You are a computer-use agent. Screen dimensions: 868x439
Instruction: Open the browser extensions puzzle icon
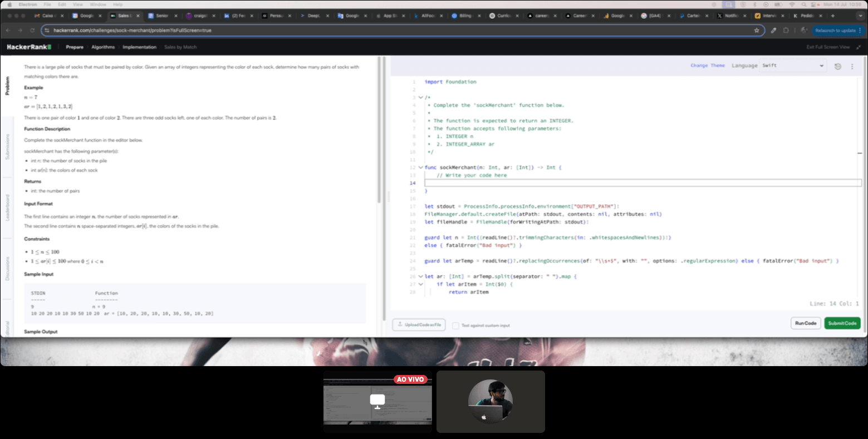point(786,31)
